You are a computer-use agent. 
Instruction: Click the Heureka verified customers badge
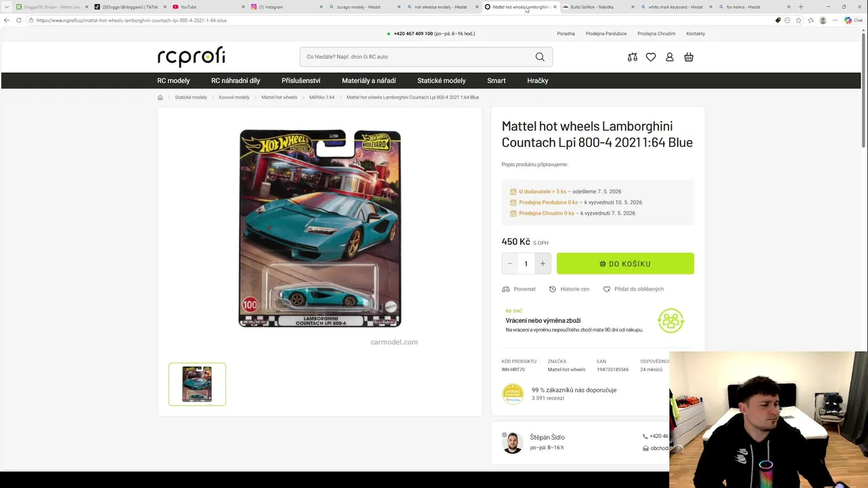pos(513,394)
